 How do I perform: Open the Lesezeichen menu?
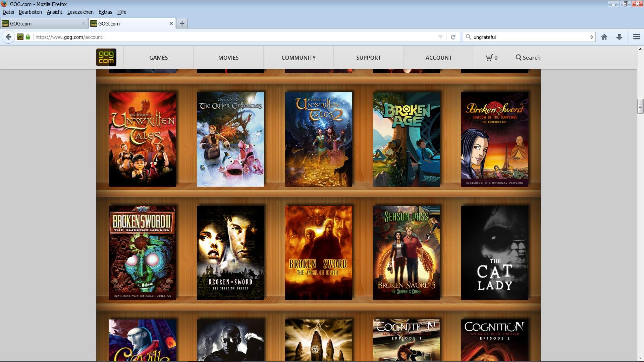pos(80,12)
